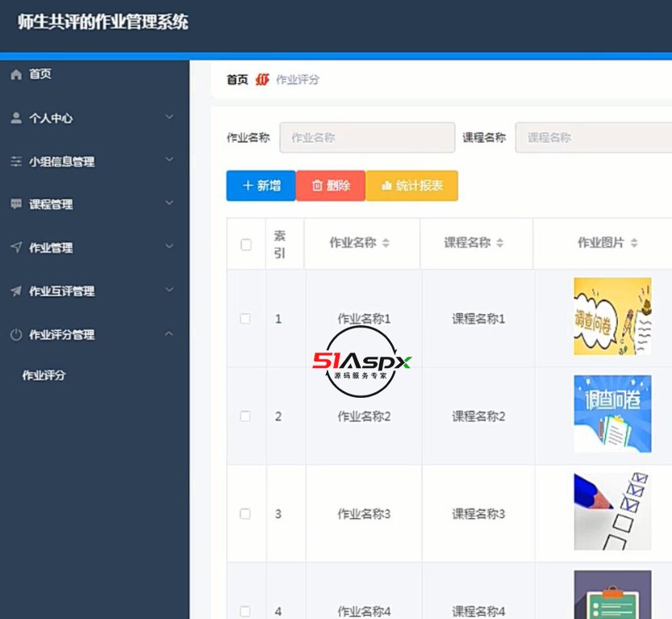
Task: Open the pencil checklist thumbnail in row 3
Action: pyautogui.click(x=612, y=512)
